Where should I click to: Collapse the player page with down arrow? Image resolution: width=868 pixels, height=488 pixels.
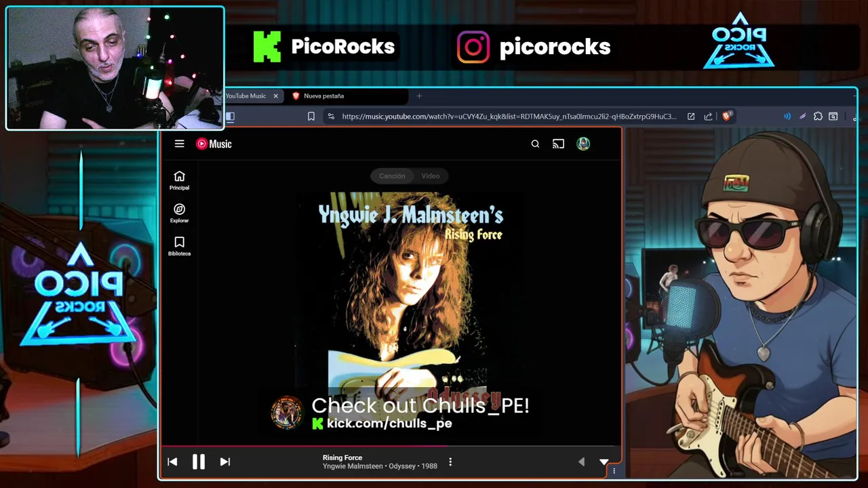click(604, 462)
